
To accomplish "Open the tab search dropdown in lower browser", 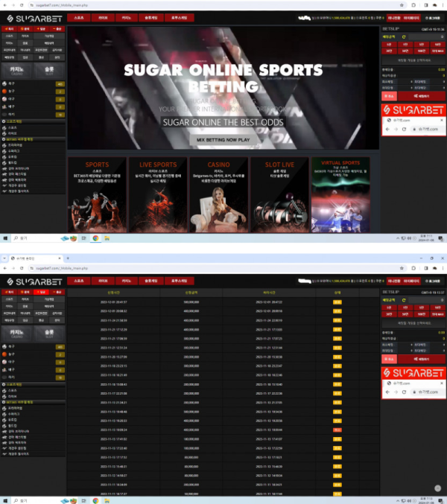I will coord(4,258).
